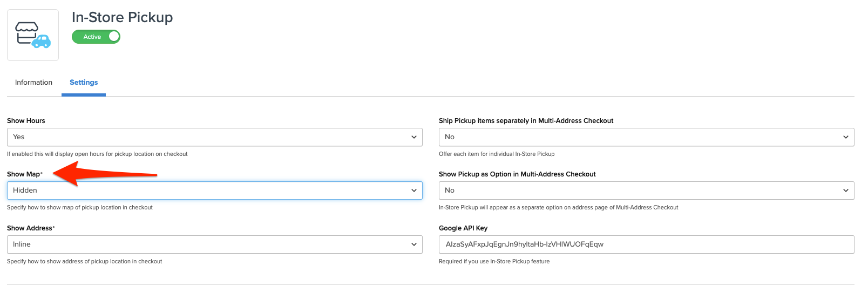Viewport: 868px width, 286px height.
Task: Toggle the green Active switch off
Action: pos(96,37)
